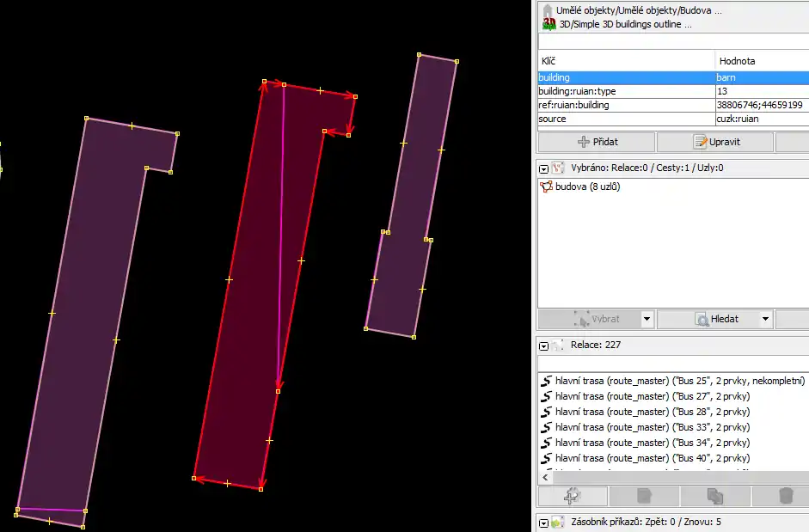Image resolution: width=809 pixels, height=532 pixels.
Task: Click the relation filter input field
Action: click(672, 364)
